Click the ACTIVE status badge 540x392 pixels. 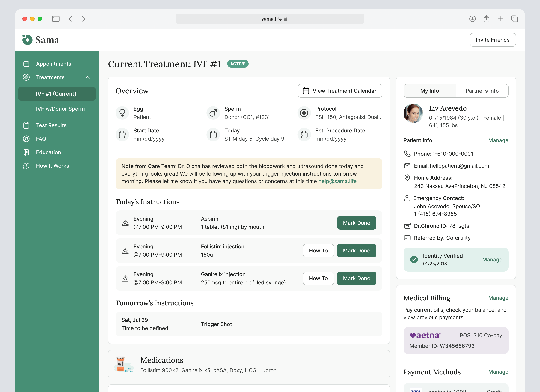coord(238,64)
